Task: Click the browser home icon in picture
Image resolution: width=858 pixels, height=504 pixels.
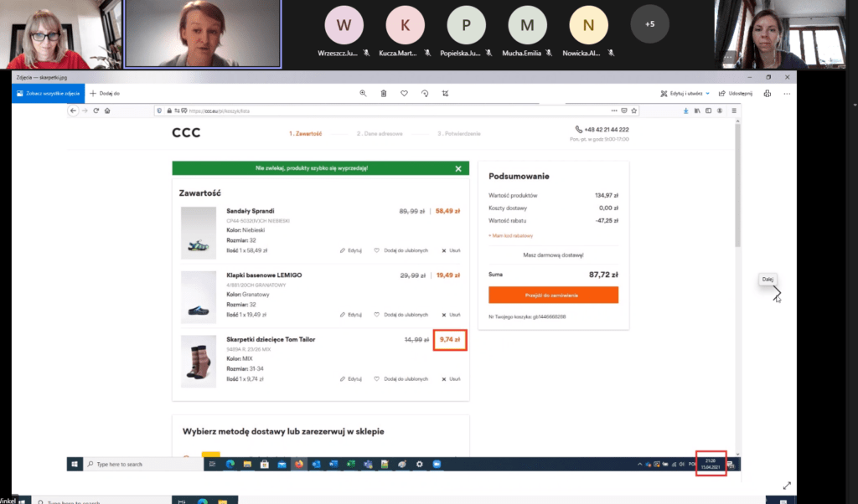Action: tap(107, 111)
